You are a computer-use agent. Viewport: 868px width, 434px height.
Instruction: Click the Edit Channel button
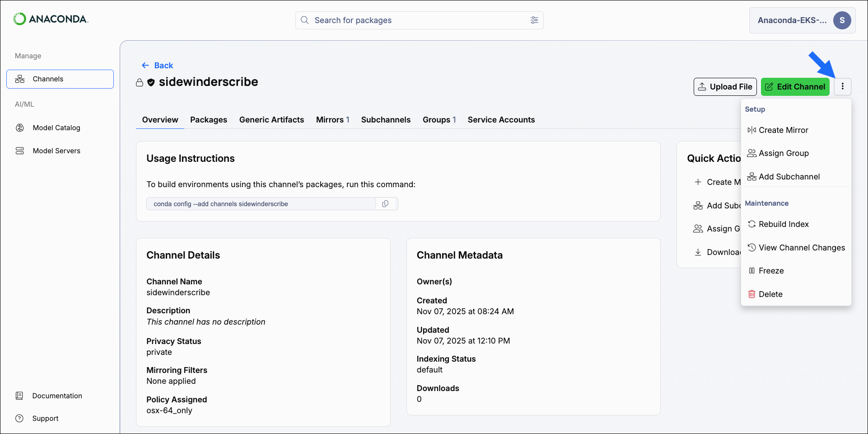pos(795,86)
